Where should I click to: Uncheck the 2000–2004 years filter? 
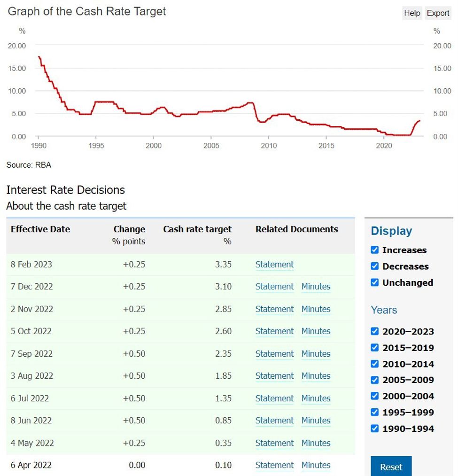click(x=374, y=396)
